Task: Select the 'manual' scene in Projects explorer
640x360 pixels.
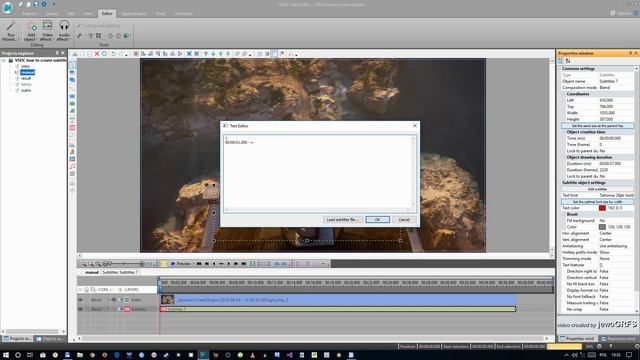Action: tap(27, 72)
